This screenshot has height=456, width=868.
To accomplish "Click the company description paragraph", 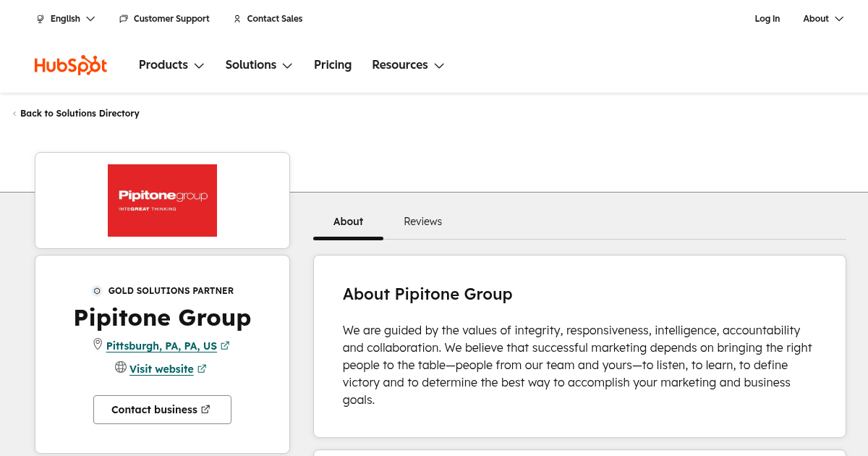I will 577,365.
